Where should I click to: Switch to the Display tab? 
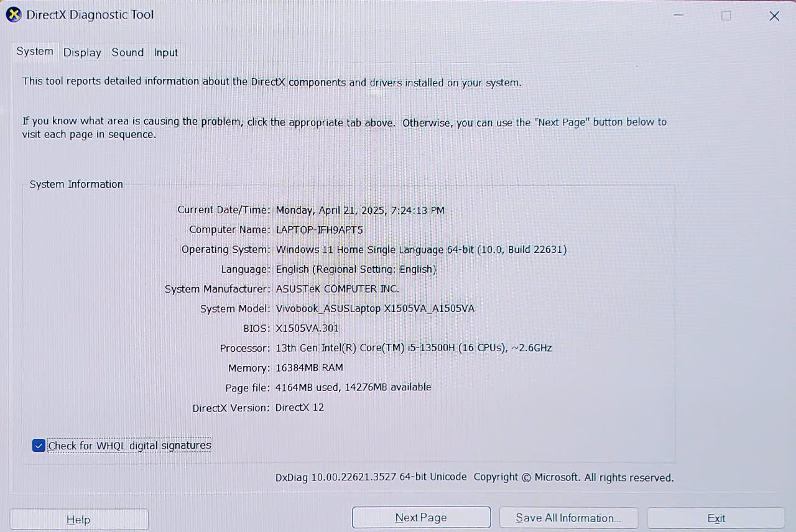(82, 53)
